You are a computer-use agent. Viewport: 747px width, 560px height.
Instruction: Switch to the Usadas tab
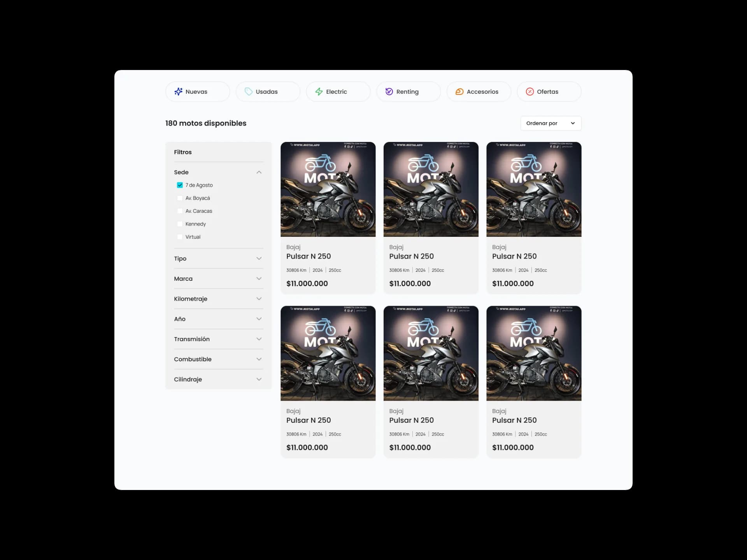click(x=268, y=92)
